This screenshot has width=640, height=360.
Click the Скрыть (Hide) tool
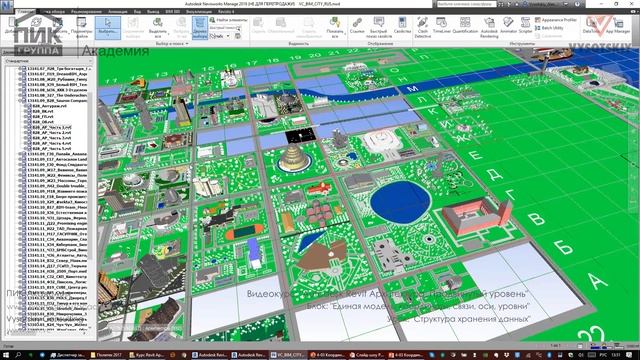258,25
